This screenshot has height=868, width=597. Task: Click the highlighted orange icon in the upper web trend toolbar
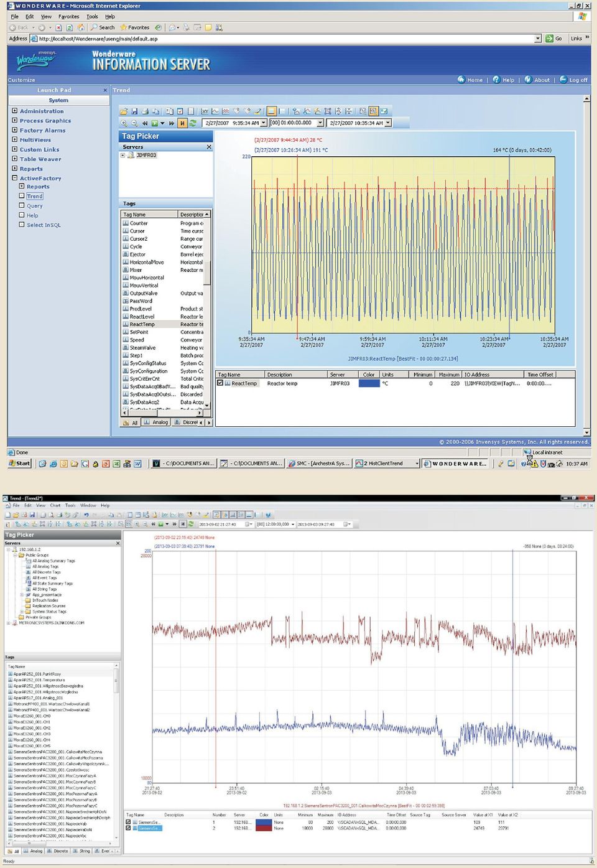tap(271, 111)
